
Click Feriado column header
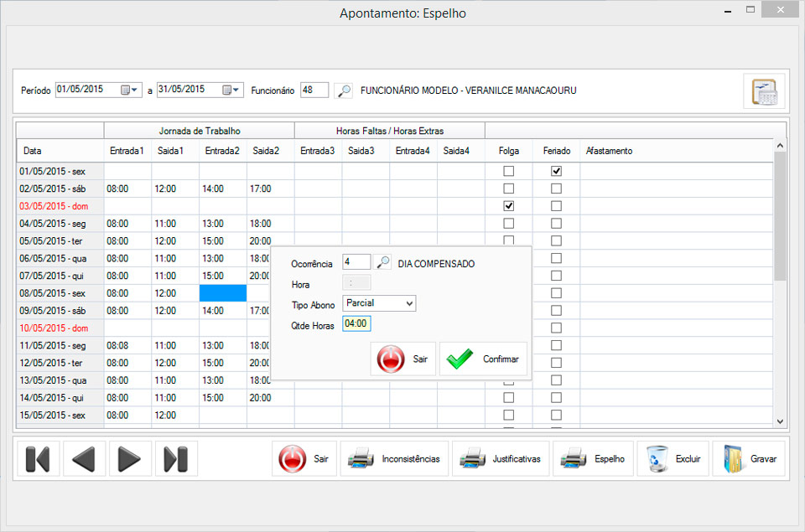pyautogui.click(x=557, y=151)
